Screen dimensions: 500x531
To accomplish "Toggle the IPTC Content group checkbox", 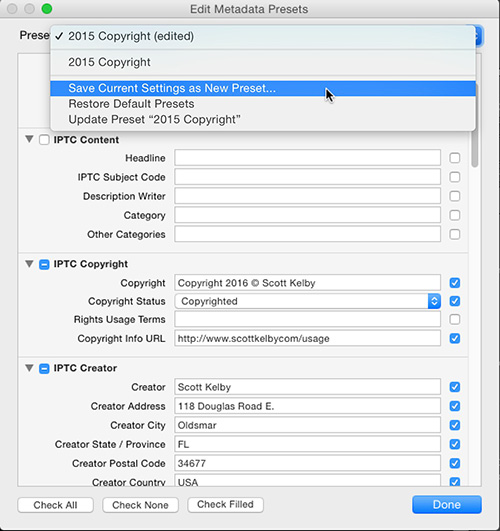I will [44, 140].
